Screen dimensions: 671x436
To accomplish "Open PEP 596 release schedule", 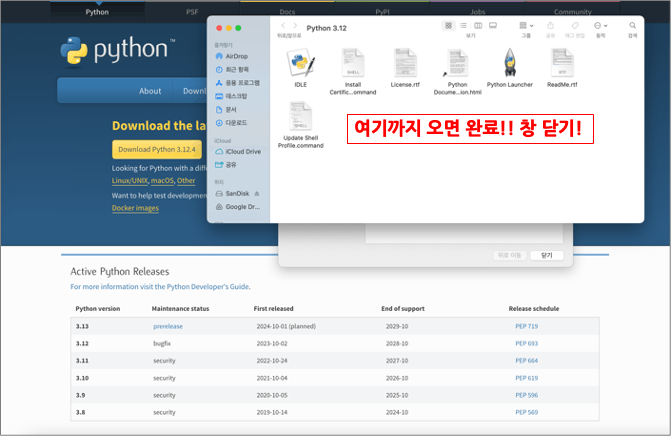I will coord(526,395).
